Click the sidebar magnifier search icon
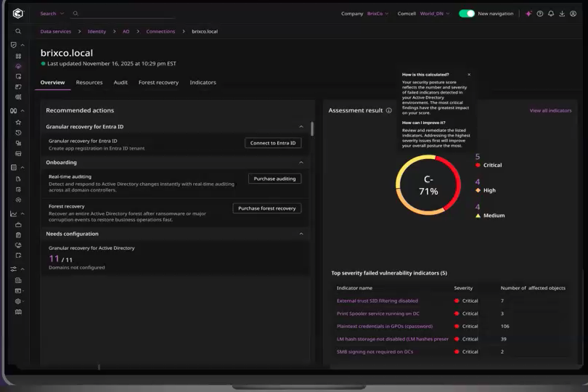This screenshot has height=392, width=588. coord(18,31)
